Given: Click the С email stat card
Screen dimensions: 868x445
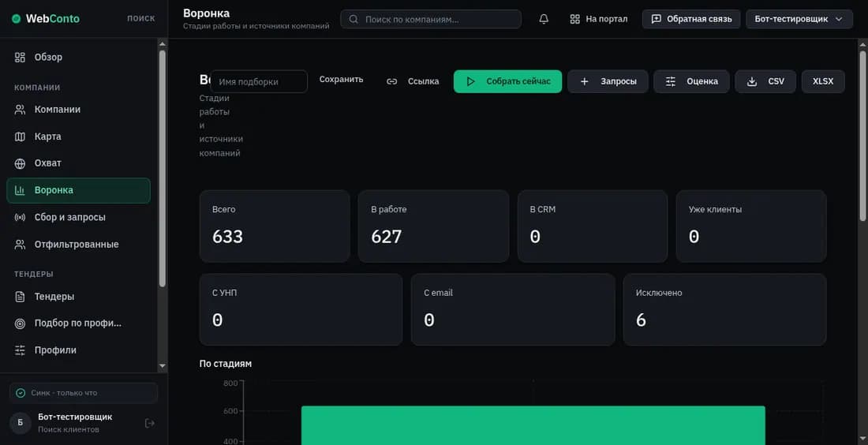Looking at the screenshot, I should tap(513, 310).
